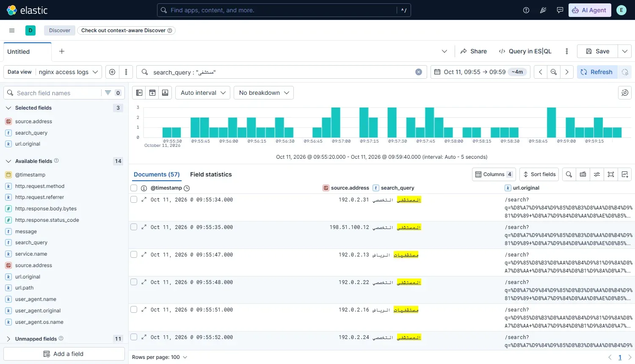Search in the documents table

pyautogui.click(x=569, y=174)
